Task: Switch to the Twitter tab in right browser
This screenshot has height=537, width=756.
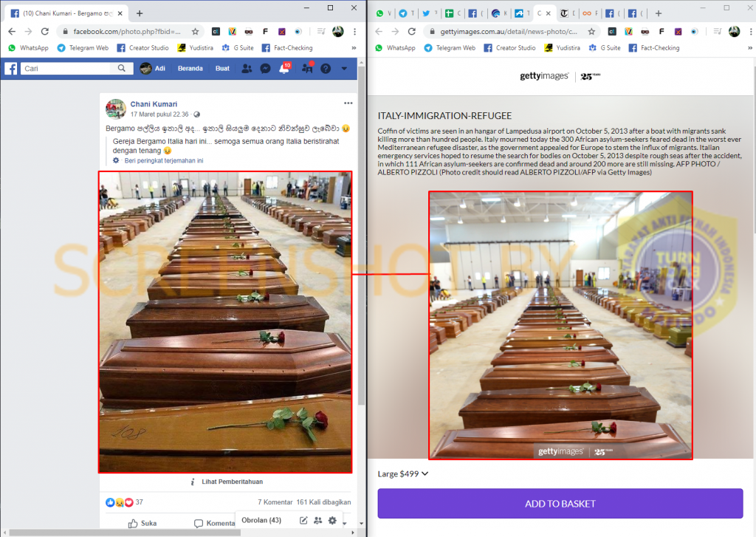Action: pos(430,13)
